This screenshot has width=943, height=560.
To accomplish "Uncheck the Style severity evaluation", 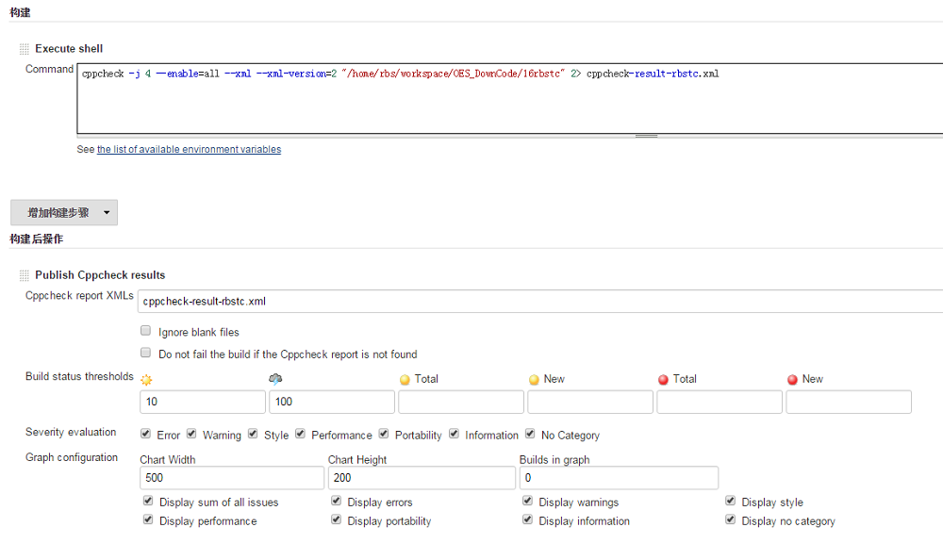I will (253, 434).
